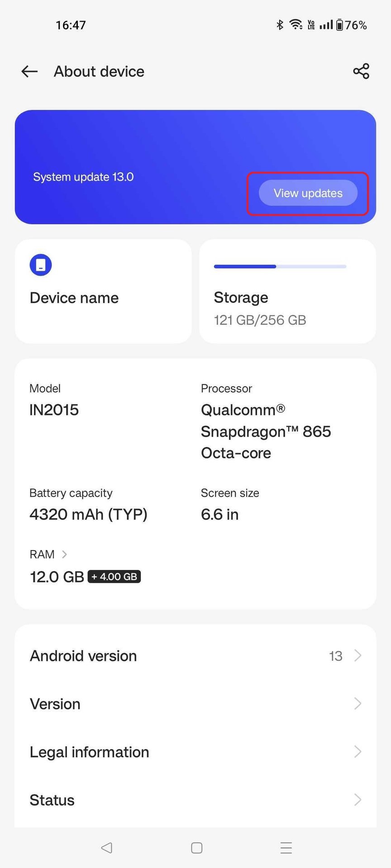Viewport: 391px width, 868px height.
Task: Expand RAM details chevron
Action: 64,554
